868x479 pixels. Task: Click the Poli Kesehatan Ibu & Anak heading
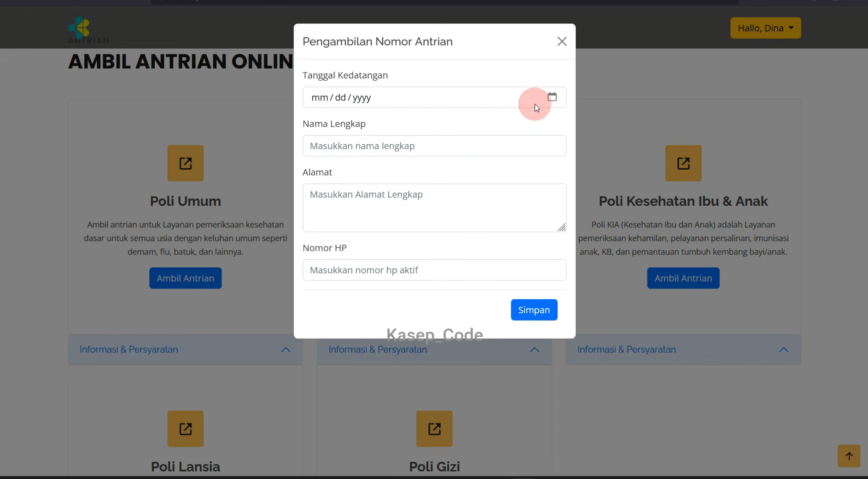pyautogui.click(x=683, y=201)
